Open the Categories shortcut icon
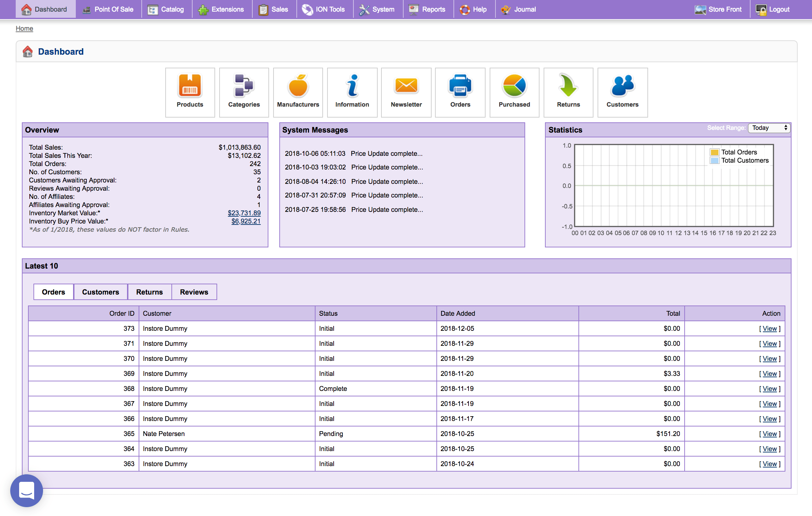The height and width of the screenshot is (516, 812). (244, 92)
